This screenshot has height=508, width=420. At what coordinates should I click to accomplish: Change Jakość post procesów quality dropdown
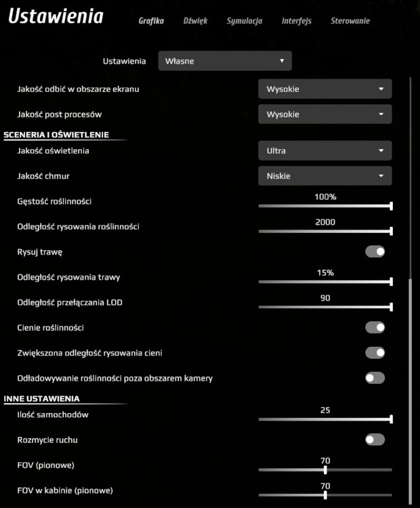click(324, 114)
